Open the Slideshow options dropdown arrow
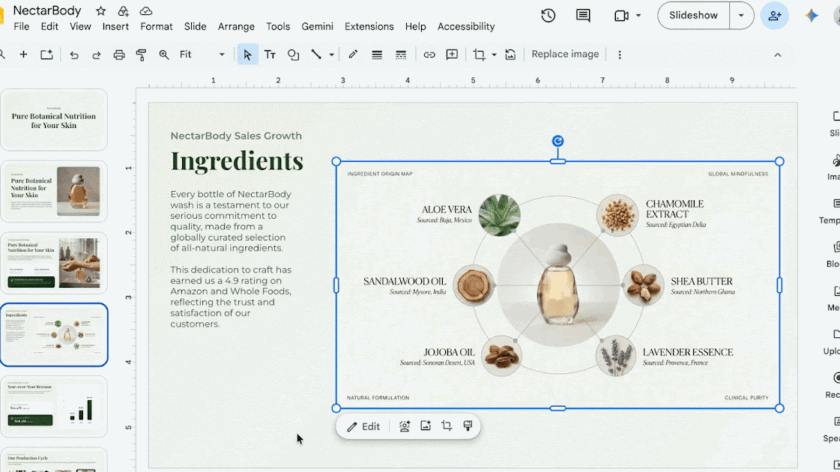Image resolution: width=840 pixels, height=472 pixels. (x=741, y=16)
